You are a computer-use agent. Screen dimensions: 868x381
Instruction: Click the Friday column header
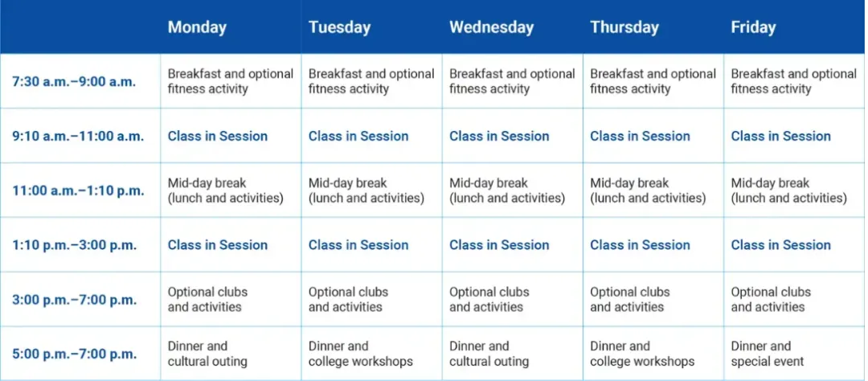(753, 27)
